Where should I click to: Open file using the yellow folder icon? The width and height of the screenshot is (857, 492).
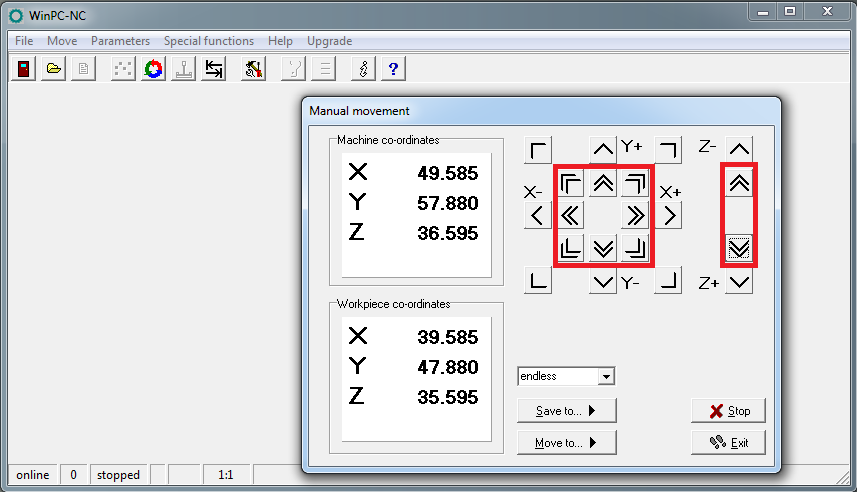pyautogui.click(x=54, y=69)
